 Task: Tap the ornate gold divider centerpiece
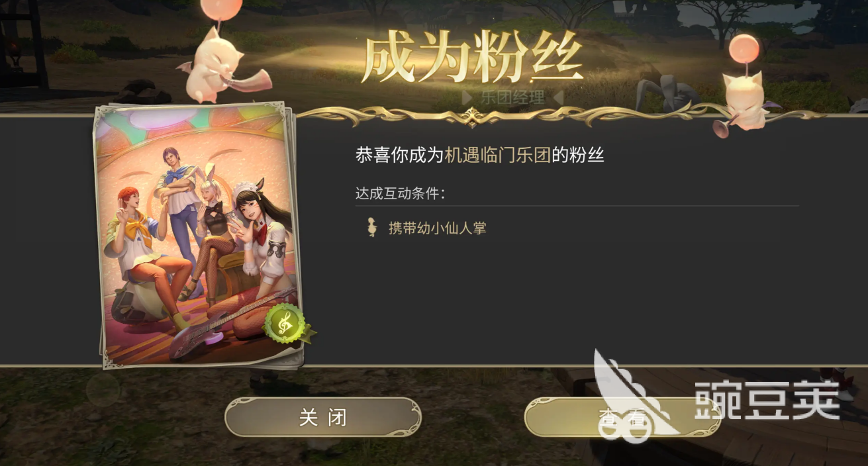(x=471, y=118)
